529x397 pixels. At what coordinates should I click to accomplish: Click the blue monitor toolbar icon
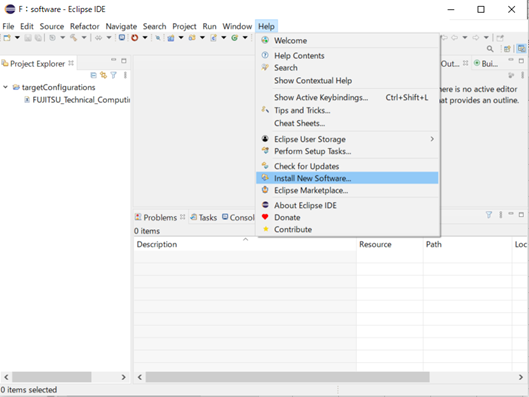(122, 38)
